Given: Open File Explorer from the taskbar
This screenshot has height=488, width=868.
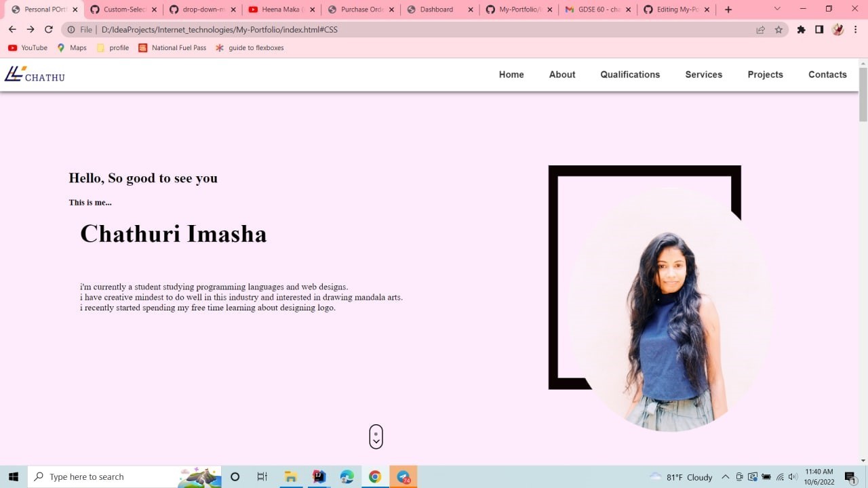Looking at the screenshot, I should 291,476.
